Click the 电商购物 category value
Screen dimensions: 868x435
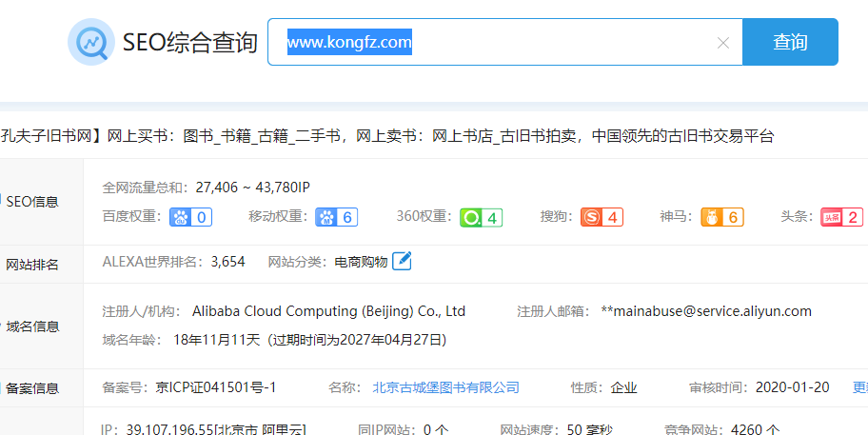pyautogui.click(x=361, y=262)
